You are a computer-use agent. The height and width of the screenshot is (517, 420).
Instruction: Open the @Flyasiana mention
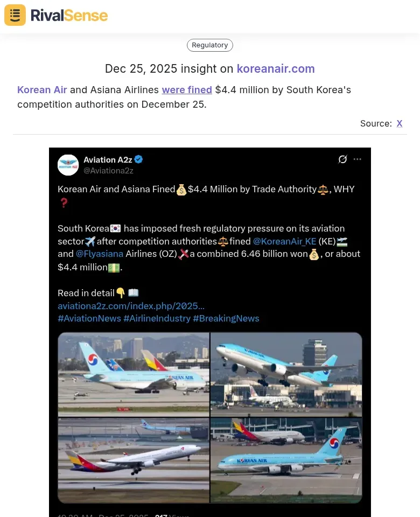point(100,254)
